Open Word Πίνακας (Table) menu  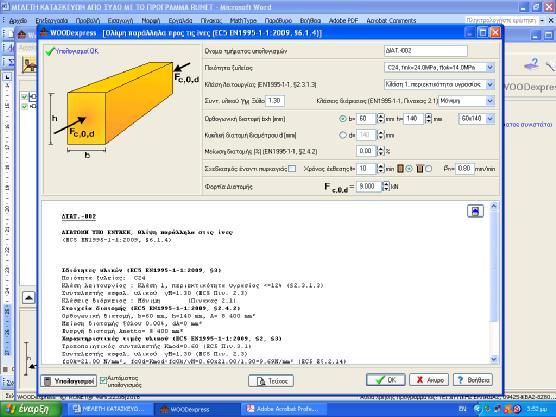tap(211, 21)
